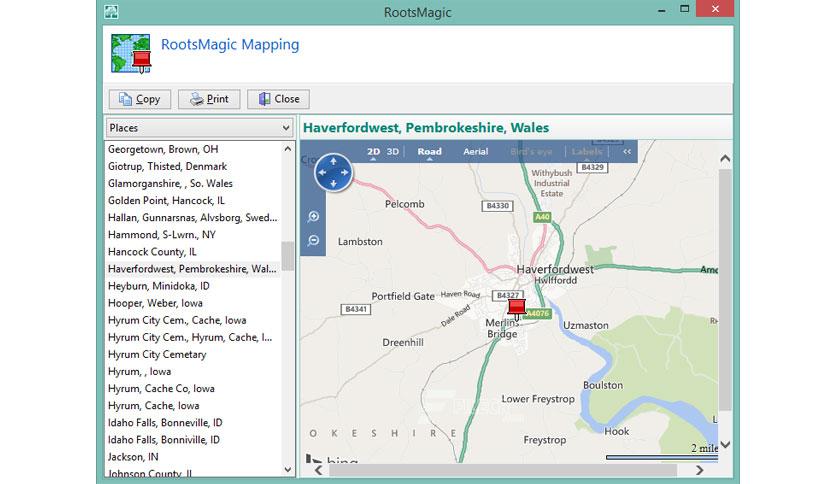Click the A40 road shield
Image resolution: width=836 pixels, height=484 pixels.
coord(542,217)
